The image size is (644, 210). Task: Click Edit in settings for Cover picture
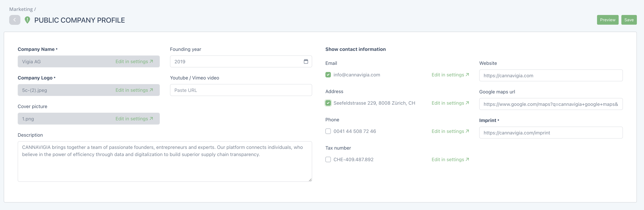point(134,119)
